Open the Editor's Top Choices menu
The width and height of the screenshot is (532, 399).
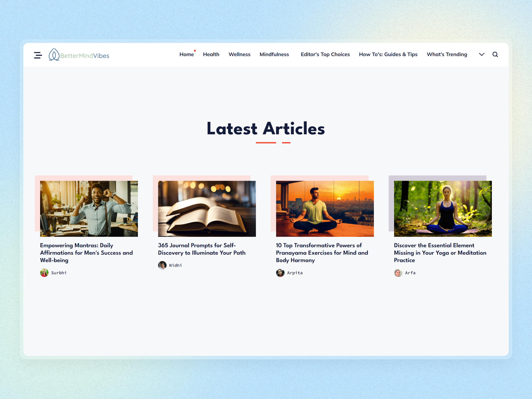click(325, 54)
